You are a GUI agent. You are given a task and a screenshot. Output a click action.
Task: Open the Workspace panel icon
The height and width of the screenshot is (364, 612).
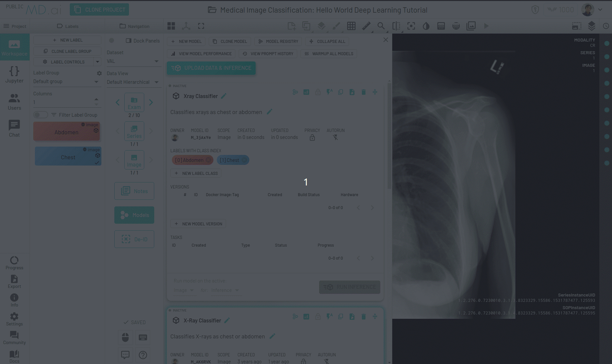click(15, 47)
